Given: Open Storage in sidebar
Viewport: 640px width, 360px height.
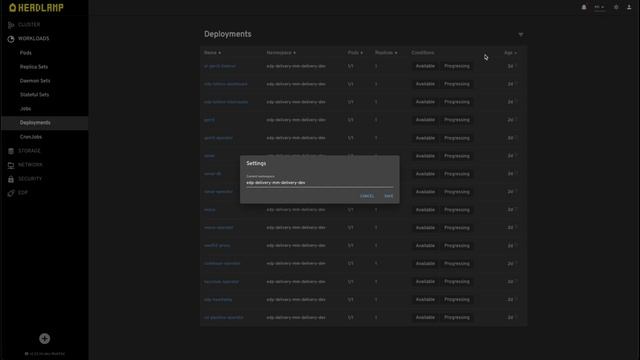Looking at the screenshot, I should (29, 151).
